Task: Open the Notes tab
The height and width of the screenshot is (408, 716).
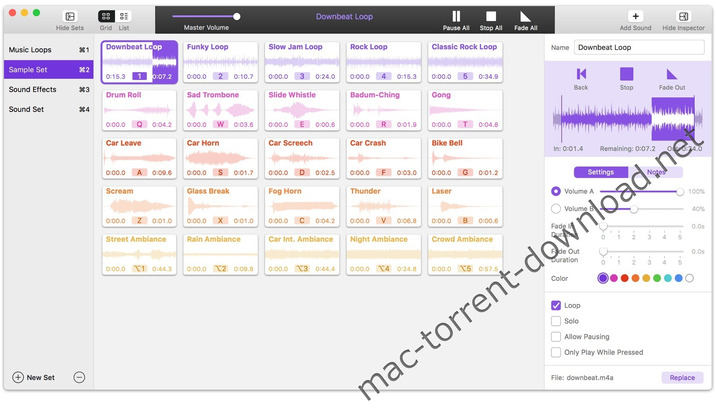Action: pos(656,172)
